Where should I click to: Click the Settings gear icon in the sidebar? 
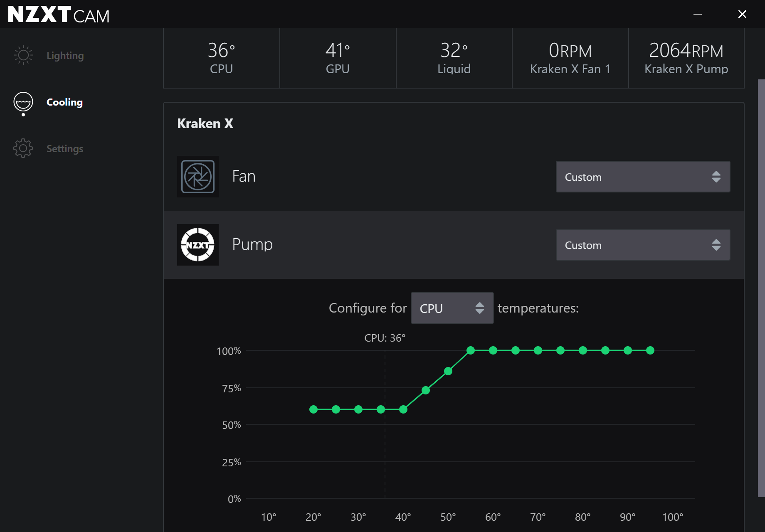click(x=23, y=148)
